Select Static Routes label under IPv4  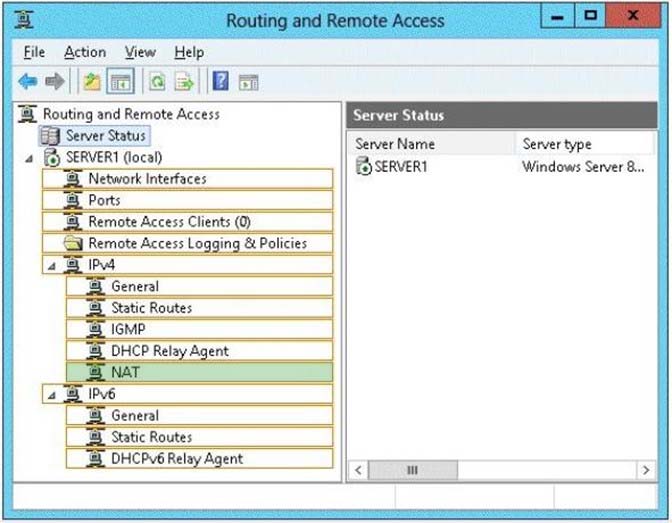(151, 308)
